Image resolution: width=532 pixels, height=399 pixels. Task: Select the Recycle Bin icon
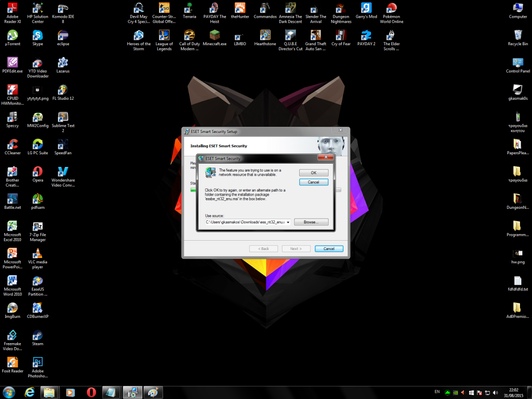(518, 38)
